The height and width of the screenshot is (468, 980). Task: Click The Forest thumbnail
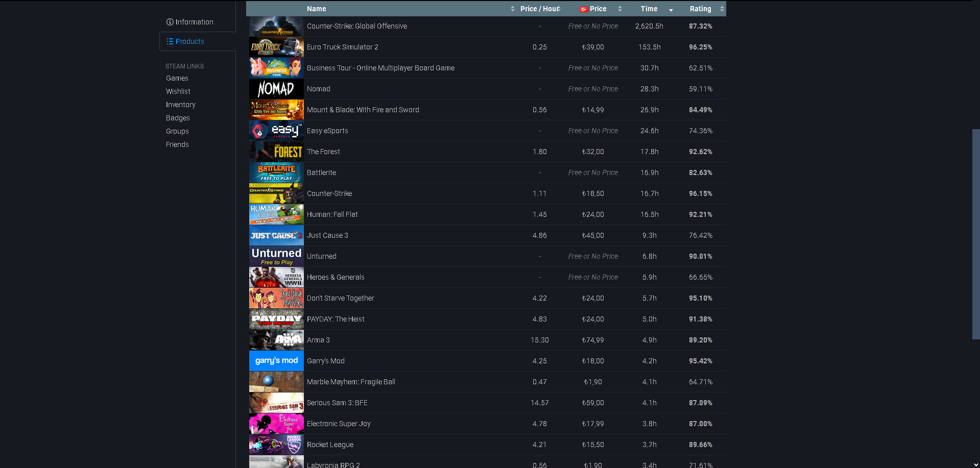point(276,152)
